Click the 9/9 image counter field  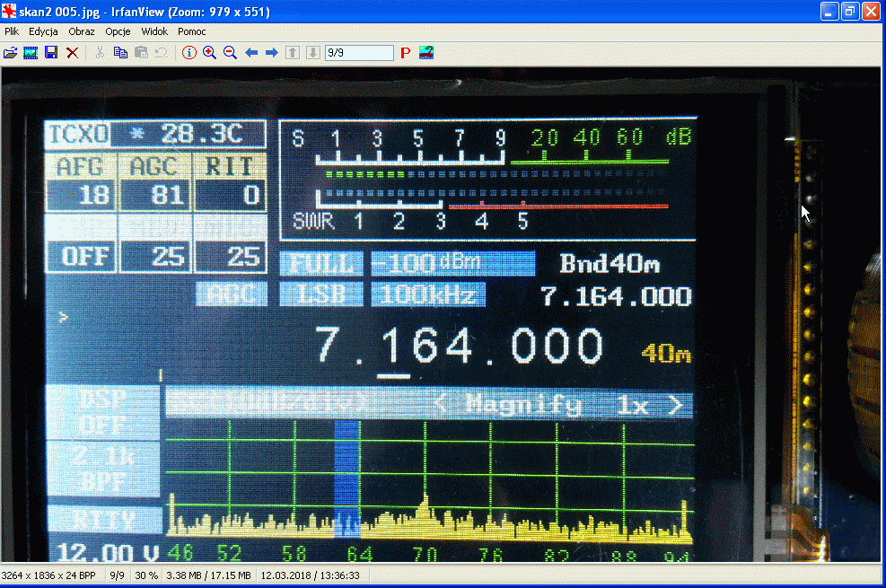[359, 53]
